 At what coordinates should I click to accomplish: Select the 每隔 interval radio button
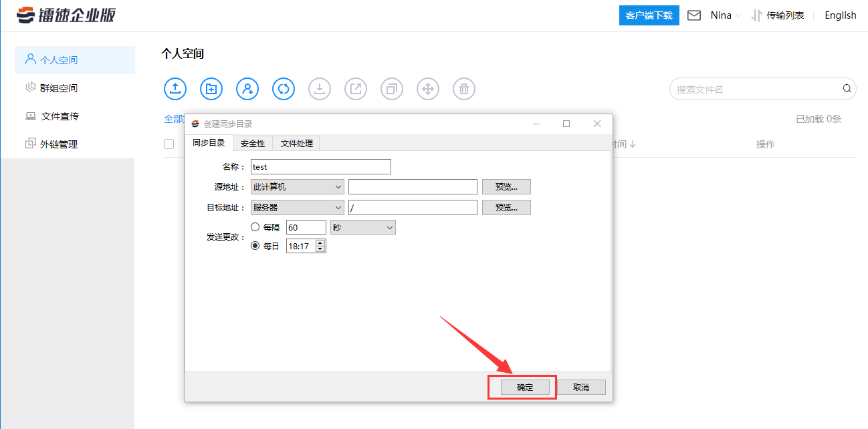[255, 227]
